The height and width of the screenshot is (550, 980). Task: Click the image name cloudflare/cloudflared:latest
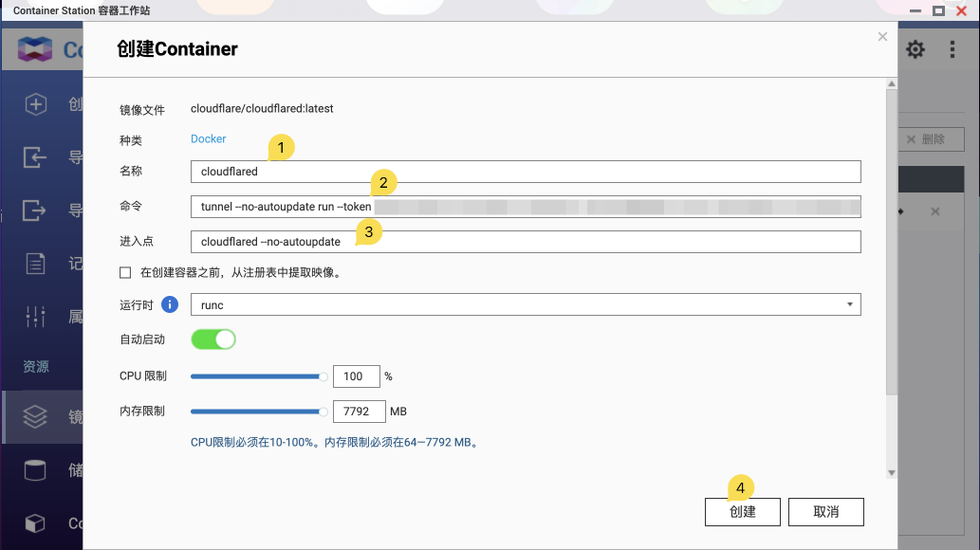click(262, 109)
